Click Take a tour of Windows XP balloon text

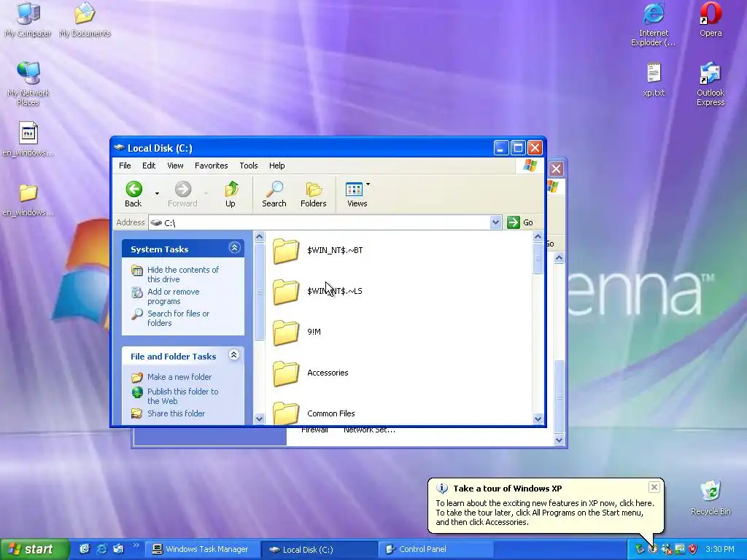(x=508, y=488)
